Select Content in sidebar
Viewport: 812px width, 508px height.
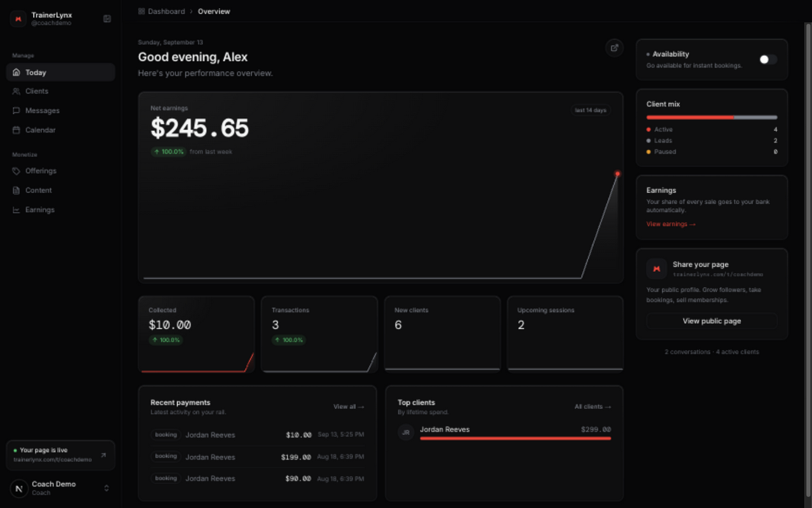pyautogui.click(x=61, y=190)
